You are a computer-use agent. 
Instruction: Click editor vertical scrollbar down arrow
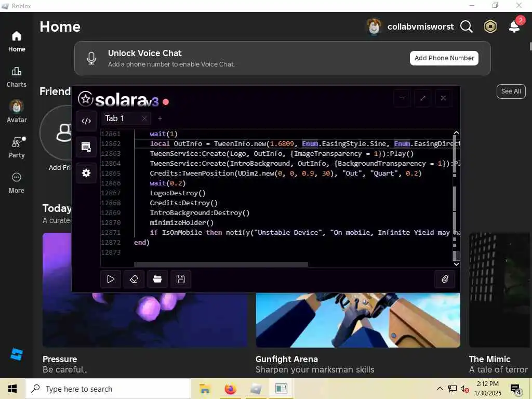[456, 264]
